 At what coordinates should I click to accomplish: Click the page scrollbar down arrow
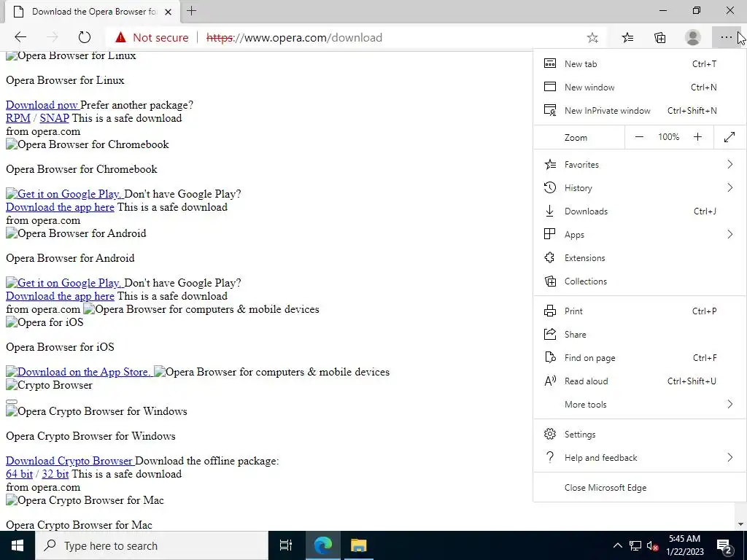click(x=741, y=525)
